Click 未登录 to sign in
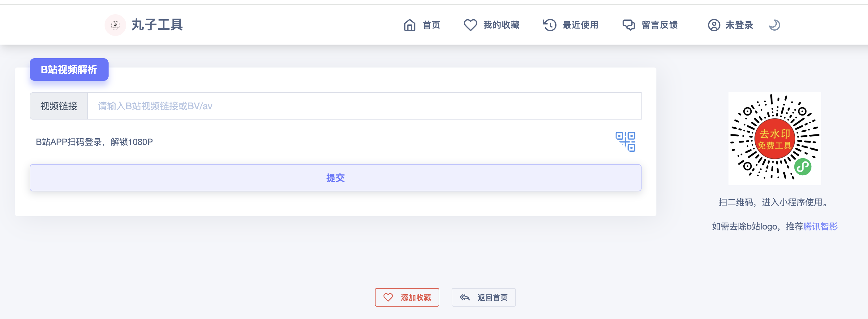This screenshot has height=319, width=868. pyautogui.click(x=739, y=25)
